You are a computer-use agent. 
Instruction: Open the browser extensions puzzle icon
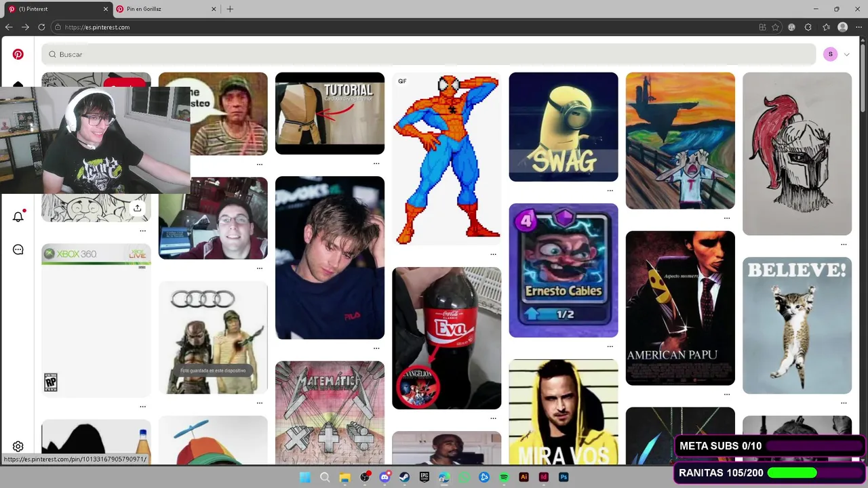click(808, 27)
